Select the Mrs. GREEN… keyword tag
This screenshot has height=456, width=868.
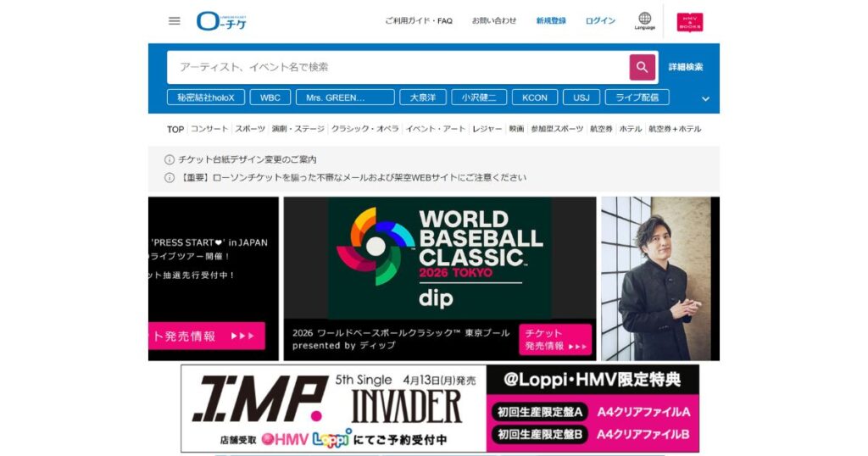[x=345, y=97]
